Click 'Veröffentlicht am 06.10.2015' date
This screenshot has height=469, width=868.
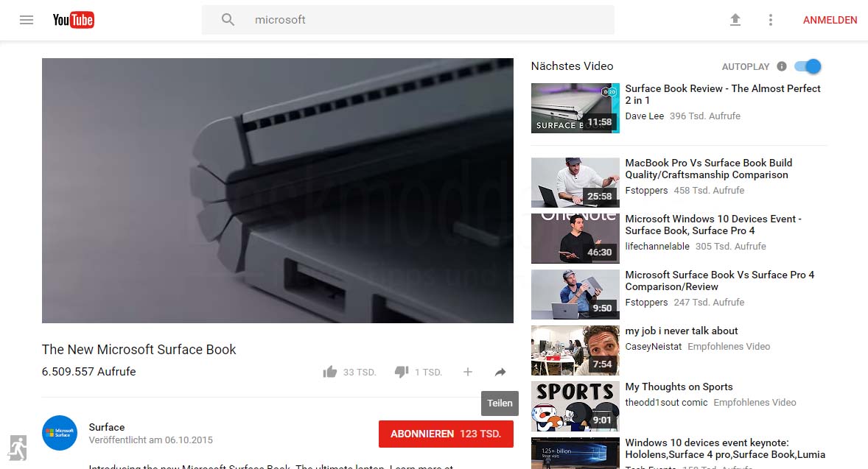150,440
